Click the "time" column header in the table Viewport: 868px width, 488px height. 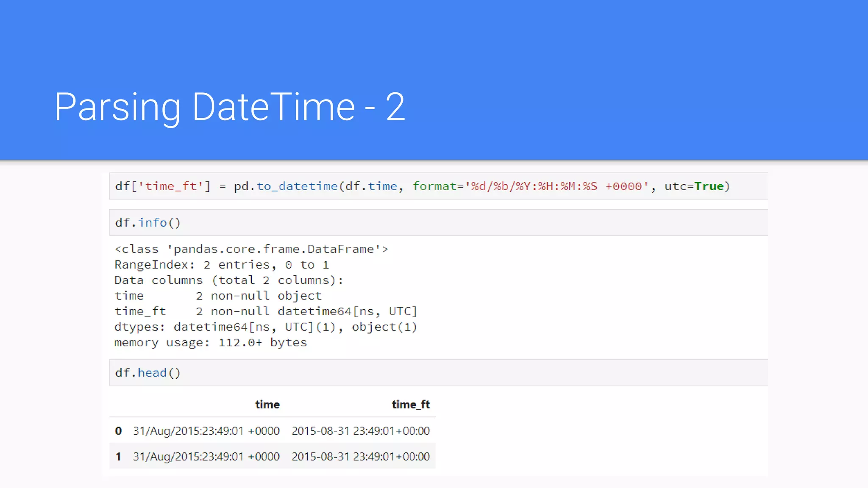click(x=267, y=405)
